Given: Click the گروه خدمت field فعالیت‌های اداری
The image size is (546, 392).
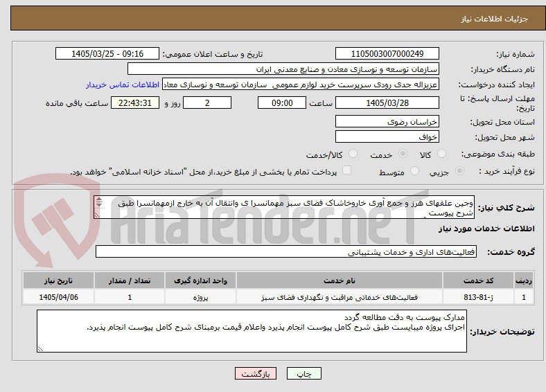Looking at the screenshot, I should tap(286, 251).
